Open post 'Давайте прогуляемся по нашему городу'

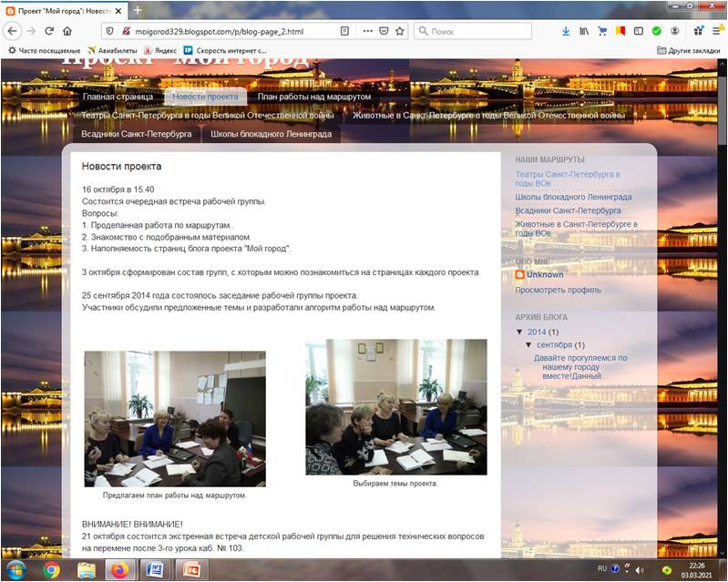[579, 367]
